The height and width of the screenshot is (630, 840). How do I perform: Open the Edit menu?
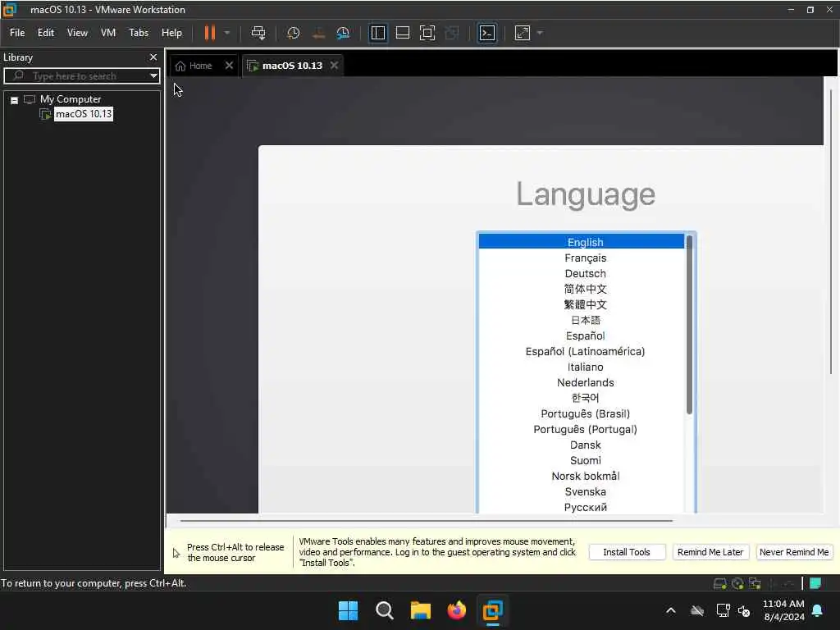pyautogui.click(x=46, y=33)
